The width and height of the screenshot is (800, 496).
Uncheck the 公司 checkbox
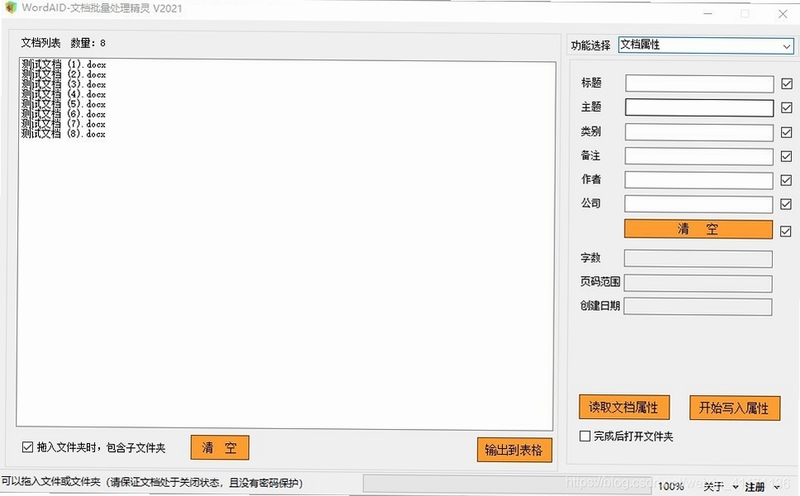point(786,204)
